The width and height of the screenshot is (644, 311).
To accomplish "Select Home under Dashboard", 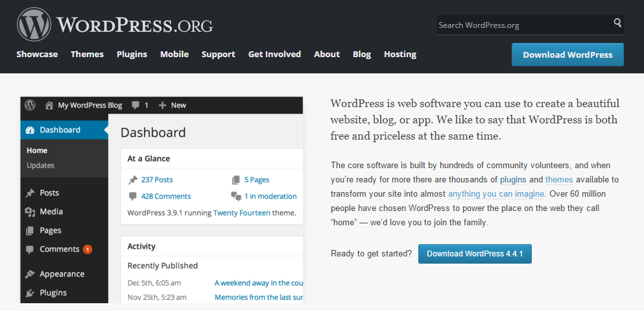I will point(37,151).
